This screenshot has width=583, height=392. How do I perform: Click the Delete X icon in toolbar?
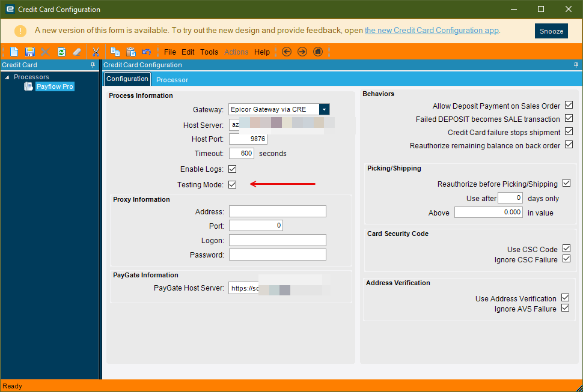(45, 52)
